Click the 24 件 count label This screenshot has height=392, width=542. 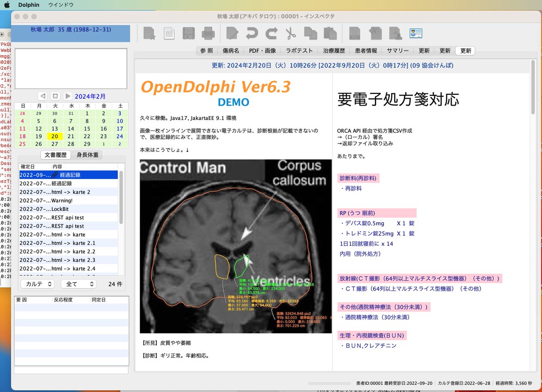(115, 284)
